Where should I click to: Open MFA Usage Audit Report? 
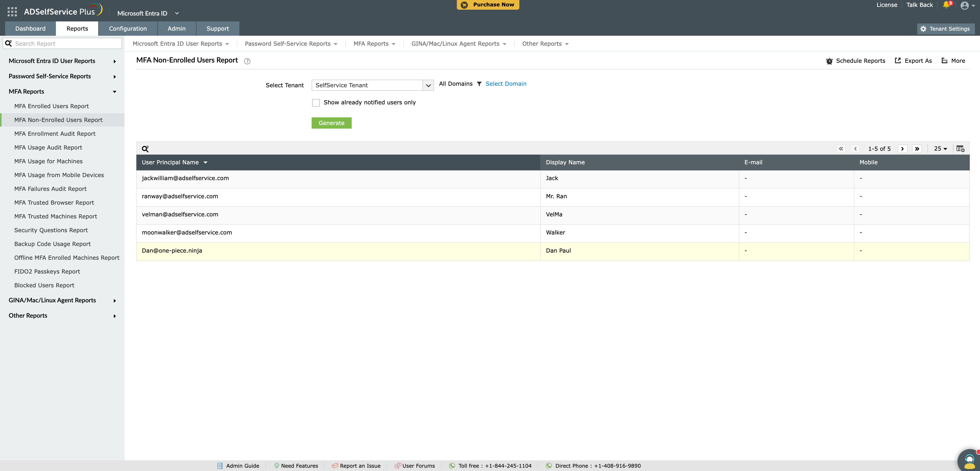point(48,148)
